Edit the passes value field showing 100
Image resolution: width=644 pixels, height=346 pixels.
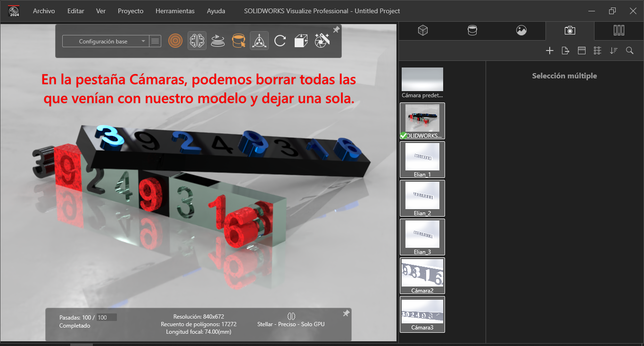point(107,318)
